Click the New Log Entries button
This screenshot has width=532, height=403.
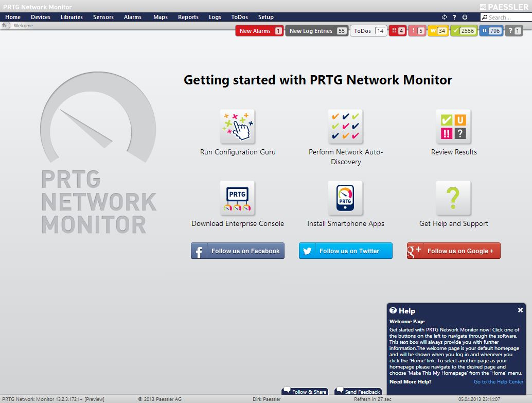tap(316, 31)
